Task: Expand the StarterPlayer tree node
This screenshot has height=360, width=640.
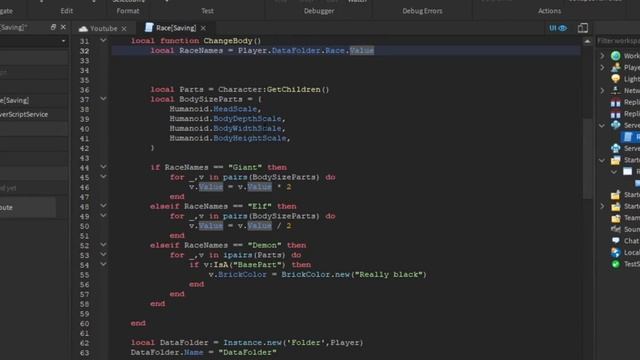Action: [602, 207]
